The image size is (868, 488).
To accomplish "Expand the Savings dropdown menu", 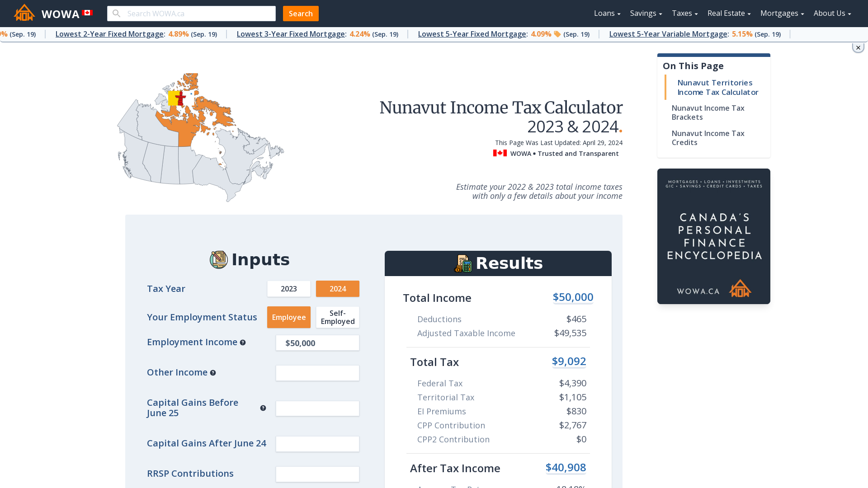I will [x=646, y=13].
